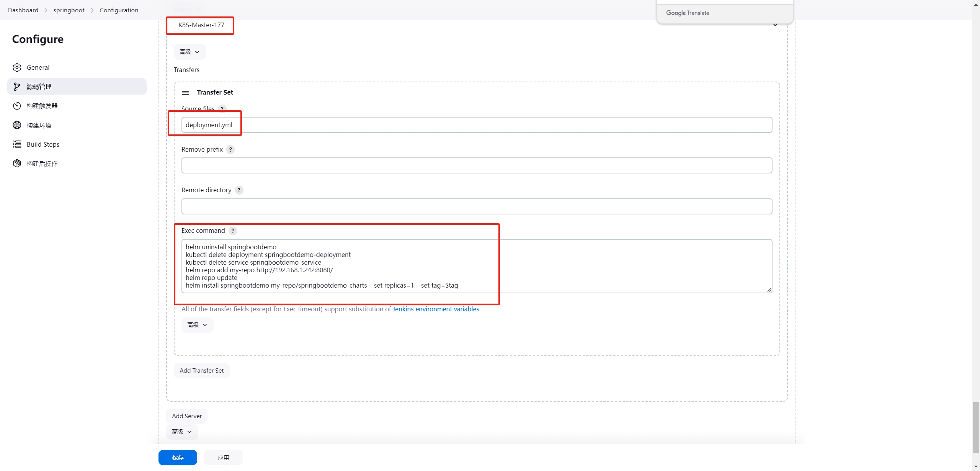Open 构建后操作 section in sidebar
Screen dimensions: 980x471
[x=77, y=164]
